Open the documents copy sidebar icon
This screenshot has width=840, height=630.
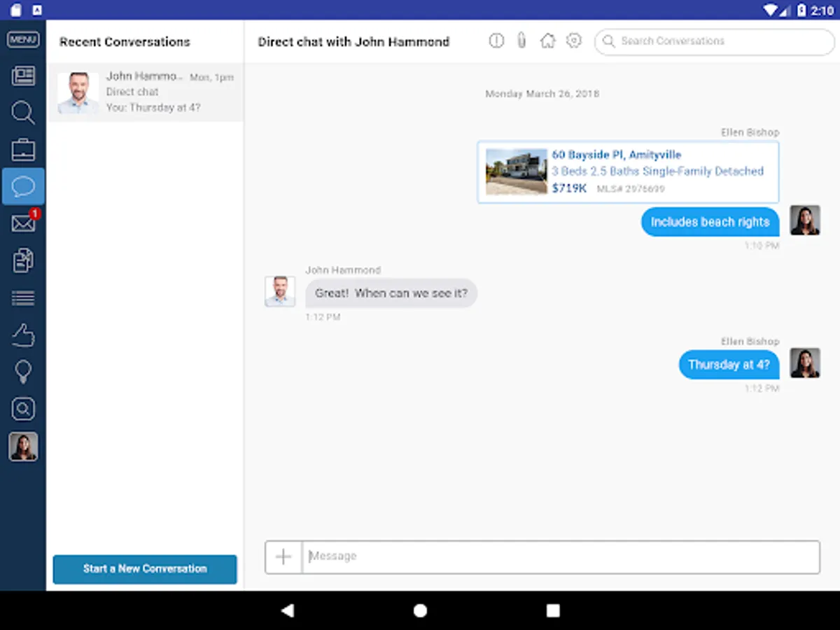pyautogui.click(x=23, y=260)
